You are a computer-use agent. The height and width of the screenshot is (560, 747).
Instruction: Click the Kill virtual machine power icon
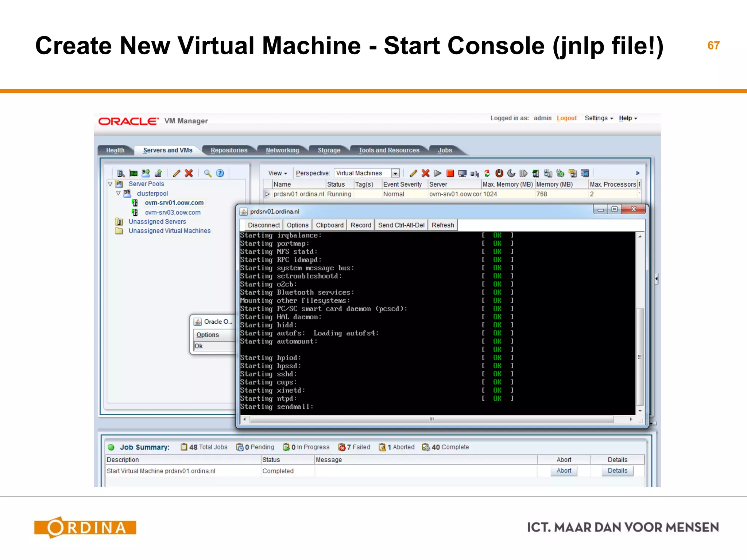tap(499, 173)
